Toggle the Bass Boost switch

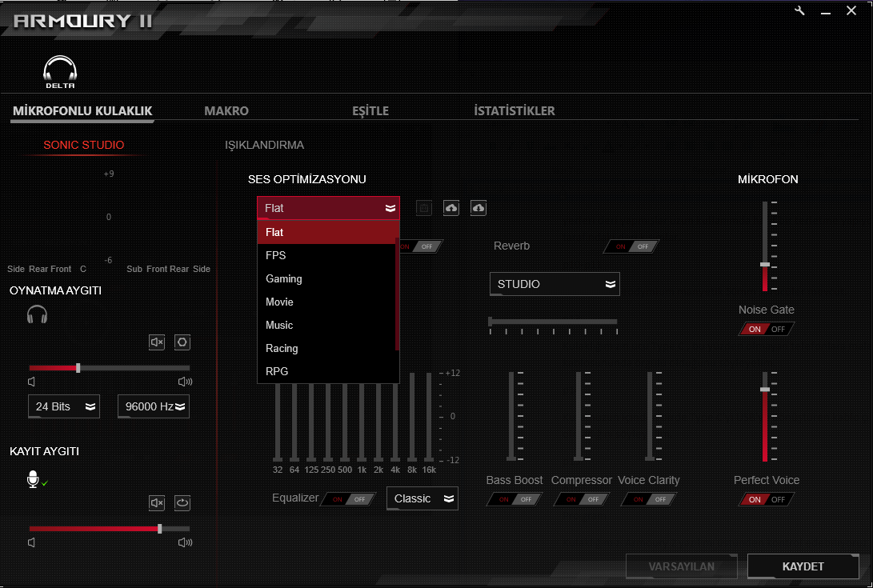coord(515,499)
